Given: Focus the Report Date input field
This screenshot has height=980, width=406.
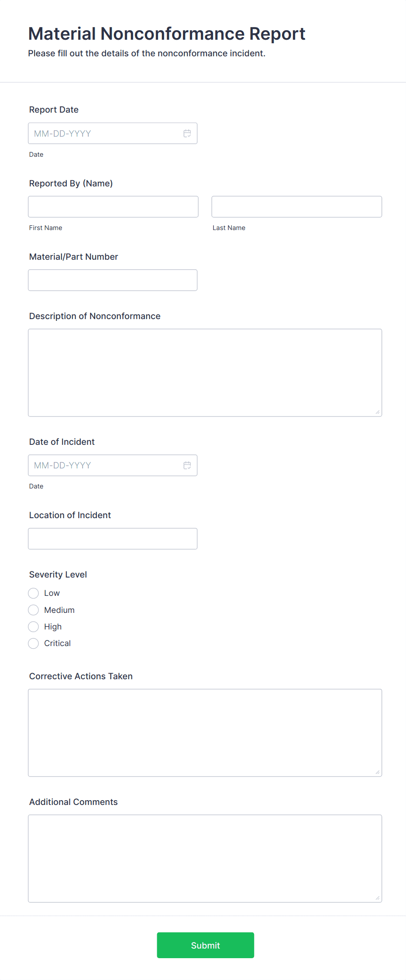Looking at the screenshot, I should [x=105, y=134].
